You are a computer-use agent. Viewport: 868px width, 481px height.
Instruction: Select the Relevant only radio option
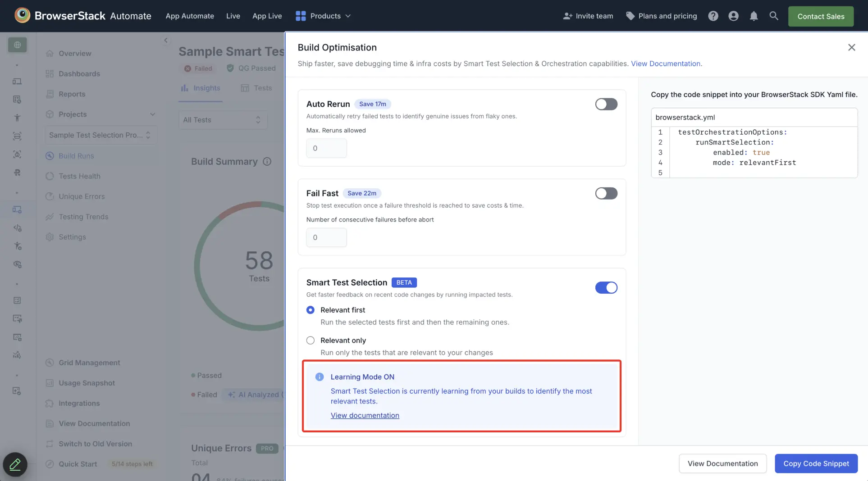point(311,340)
